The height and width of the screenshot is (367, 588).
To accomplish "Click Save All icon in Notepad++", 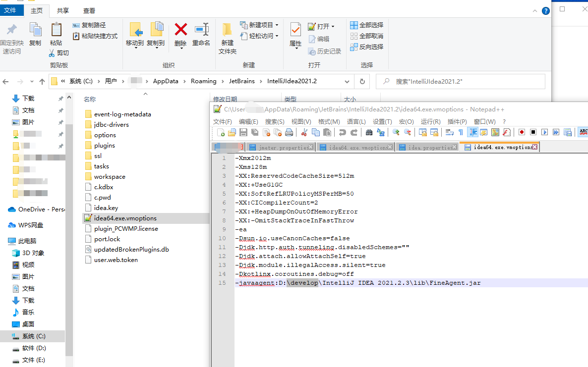I will click(x=255, y=132).
